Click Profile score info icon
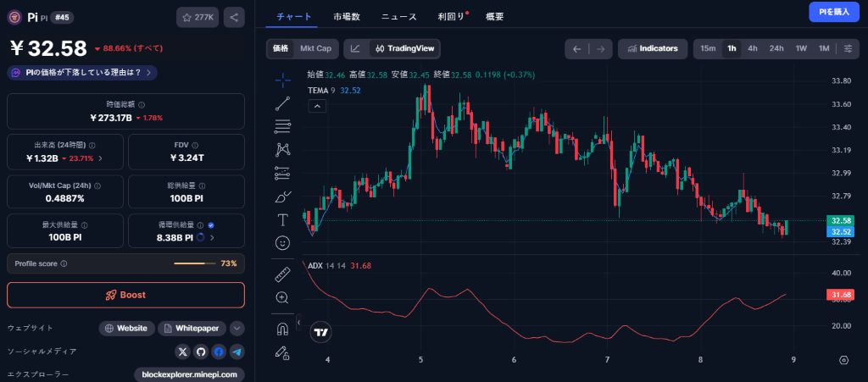Screen dimensions: 868x382 [x=64, y=263]
